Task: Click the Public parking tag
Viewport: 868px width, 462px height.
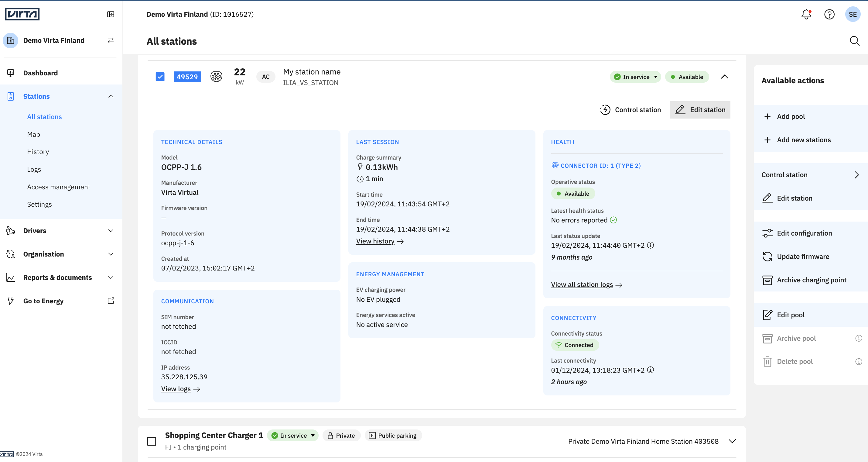Action: pyautogui.click(x=393, y=436)
